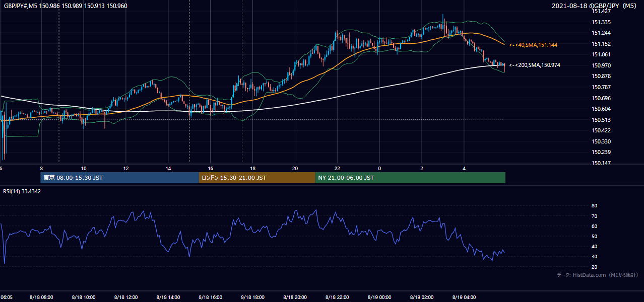The image size is (644, 302).
Task: Click RSI axis level 40
Action: point(594,246)
